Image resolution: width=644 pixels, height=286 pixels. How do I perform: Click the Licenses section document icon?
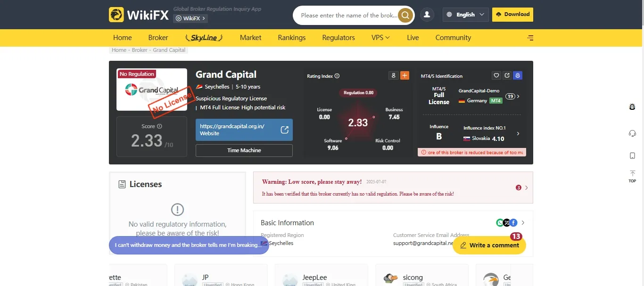click(x=122, y=184)
